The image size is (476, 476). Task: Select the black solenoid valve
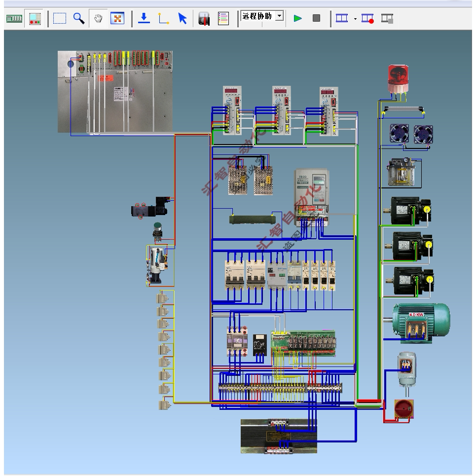149,207
